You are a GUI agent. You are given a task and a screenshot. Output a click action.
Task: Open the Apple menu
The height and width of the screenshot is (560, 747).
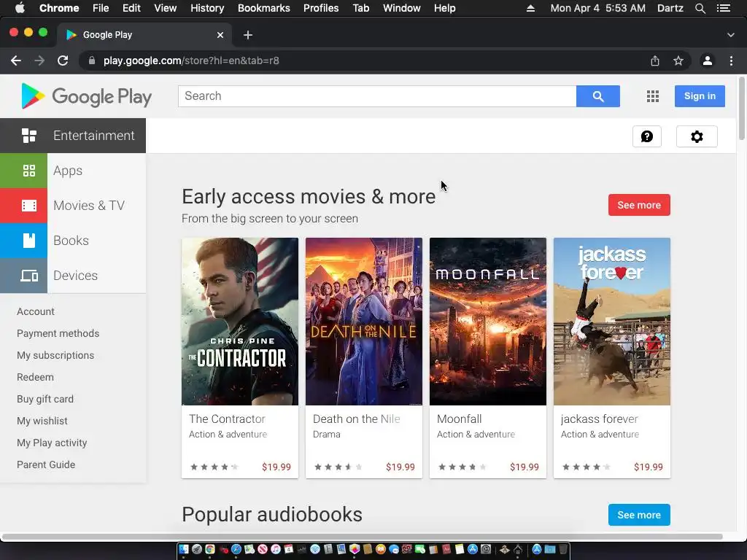[x=20, y=8]
